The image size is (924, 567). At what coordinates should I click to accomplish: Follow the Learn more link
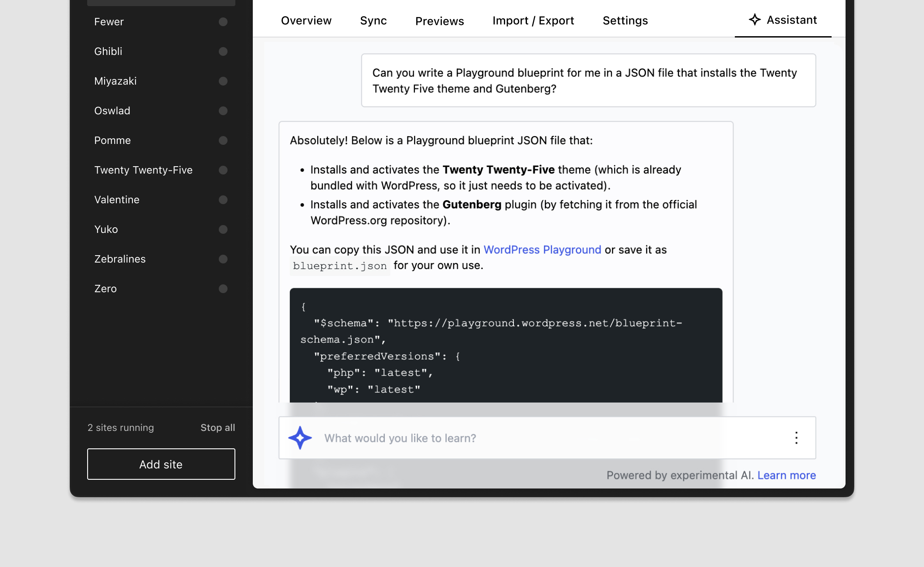pyautogui.click(x=786, y=475)
